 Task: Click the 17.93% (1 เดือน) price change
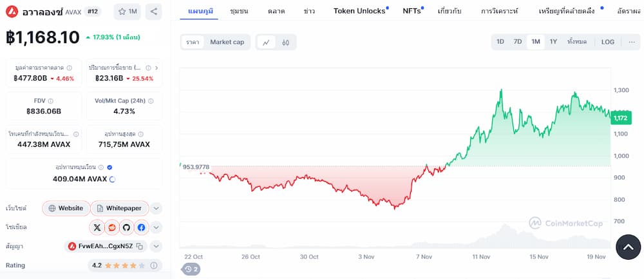click(x=113, y=37)
